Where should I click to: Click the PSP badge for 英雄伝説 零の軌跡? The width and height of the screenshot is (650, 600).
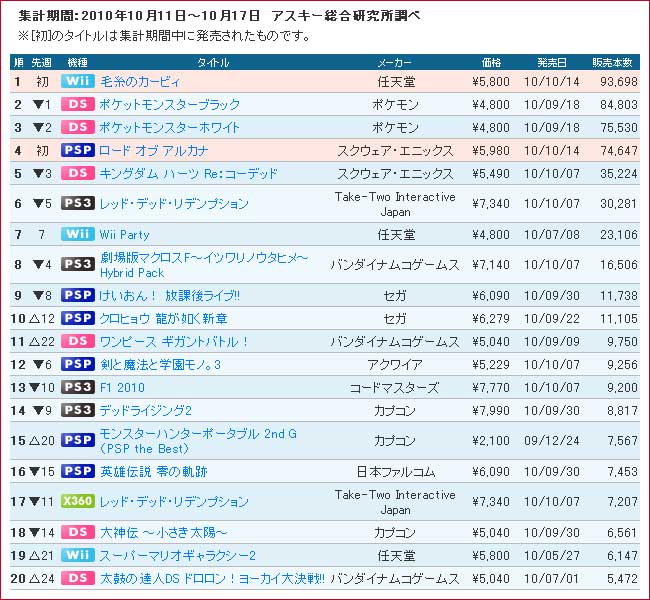pos(78,471)
